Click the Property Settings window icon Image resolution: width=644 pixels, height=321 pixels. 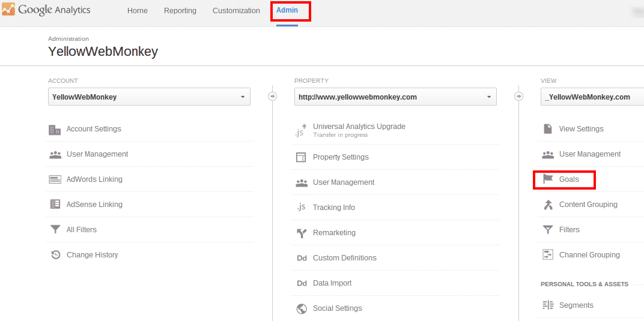301,157
